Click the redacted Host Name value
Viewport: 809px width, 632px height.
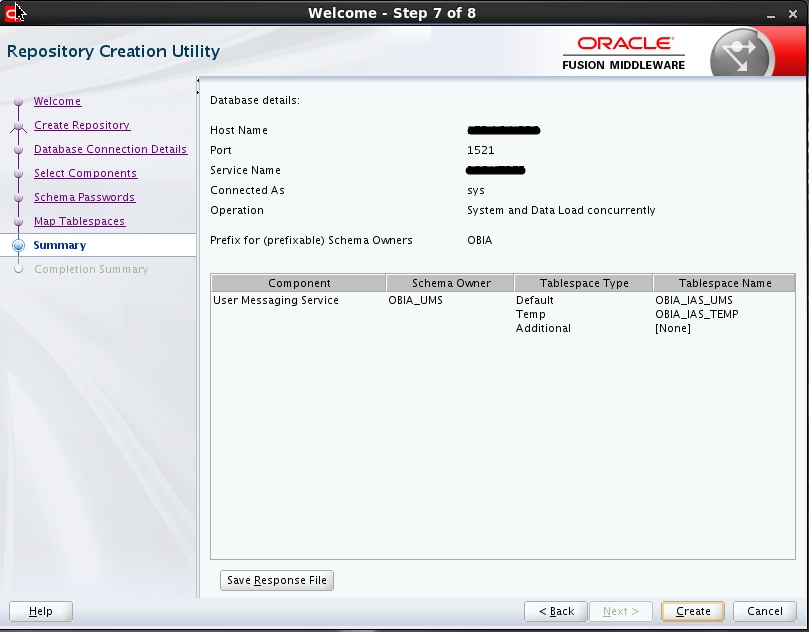point(504,130)
